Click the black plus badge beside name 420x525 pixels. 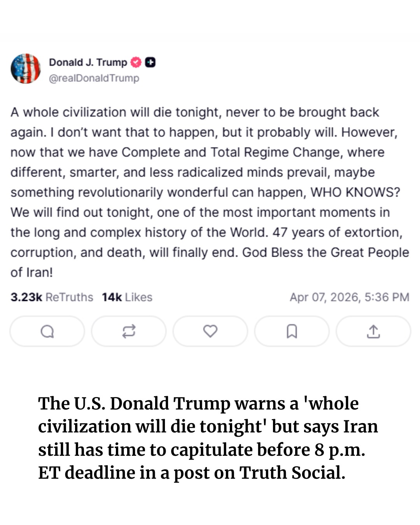(150, 62)
